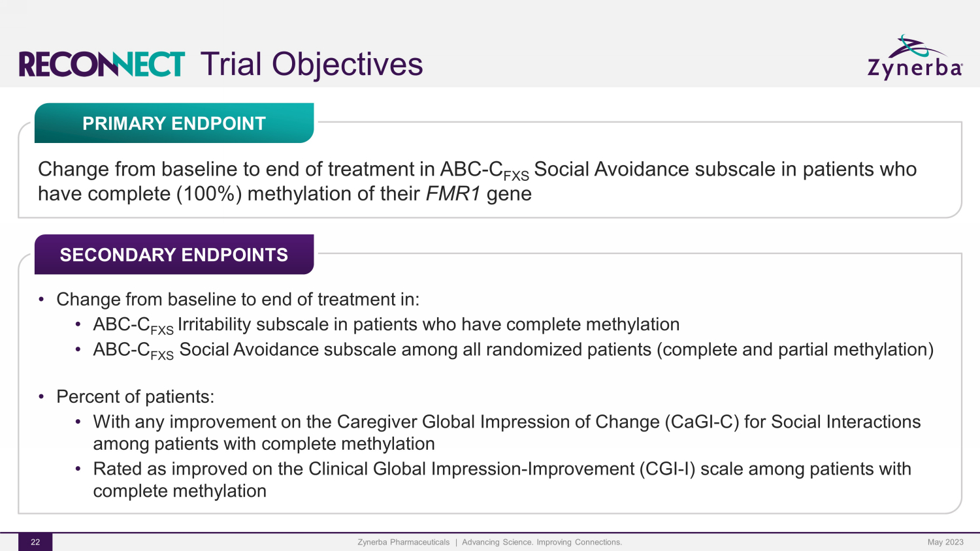This screenshot has height=551, width=980.
Task: Click the Trial Objectives title text
Action: point(312,64)
